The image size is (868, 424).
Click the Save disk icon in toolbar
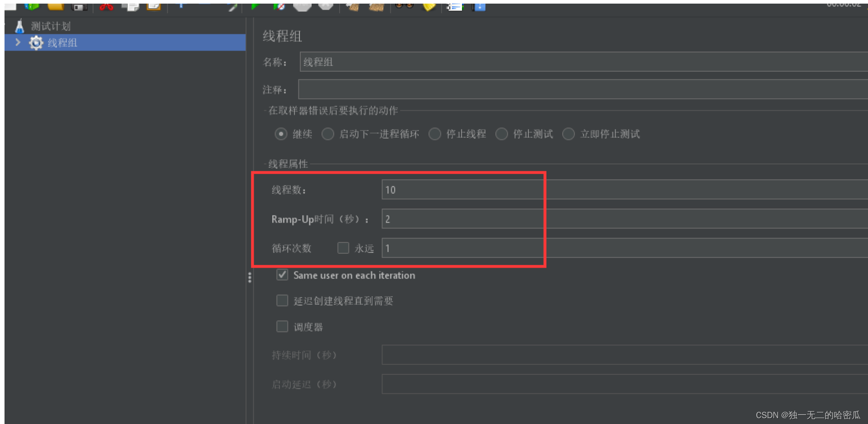(x=79, y=7)
